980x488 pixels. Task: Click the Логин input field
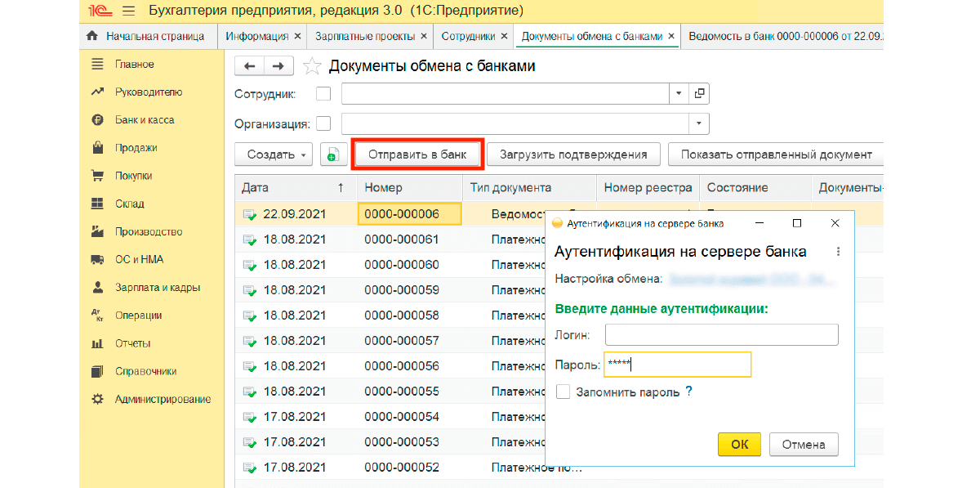click(721, 334)
